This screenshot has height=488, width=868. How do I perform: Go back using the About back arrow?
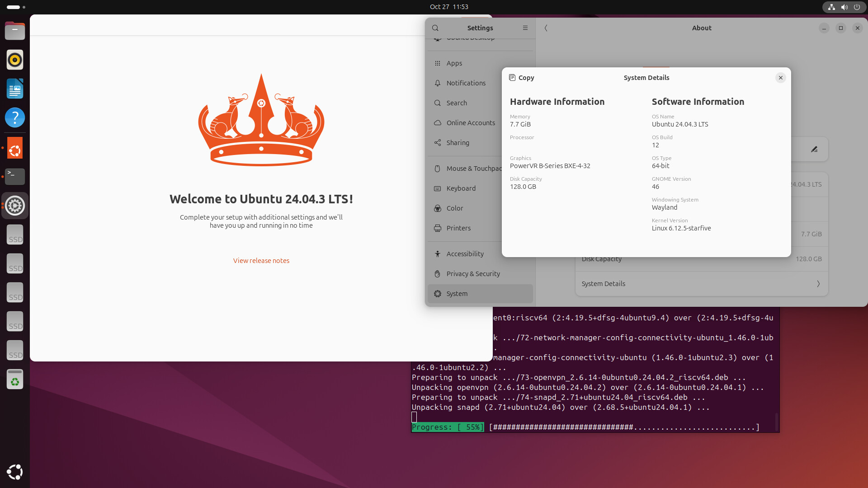pyautogui.click(x=546, y=28)
